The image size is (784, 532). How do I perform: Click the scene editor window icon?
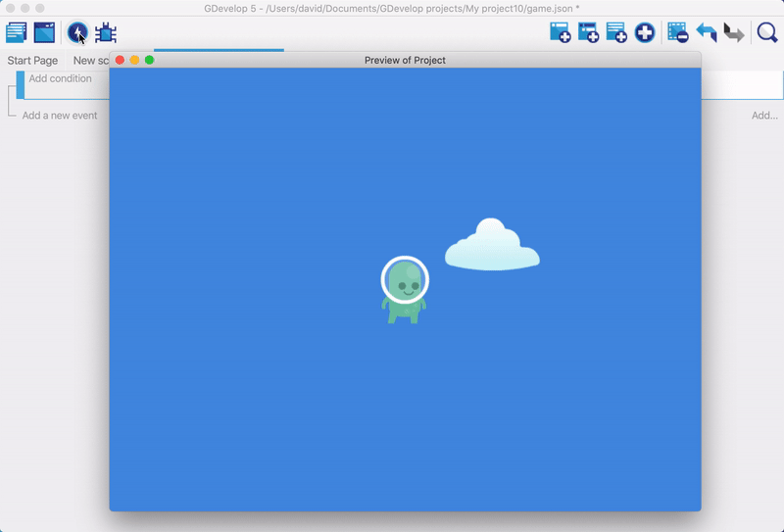pyautogui.click(x=44, y=33)
